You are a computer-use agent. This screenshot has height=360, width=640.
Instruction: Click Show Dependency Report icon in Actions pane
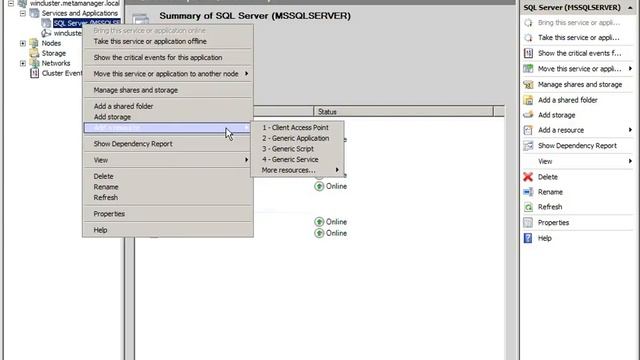click(x=528, y=146)
